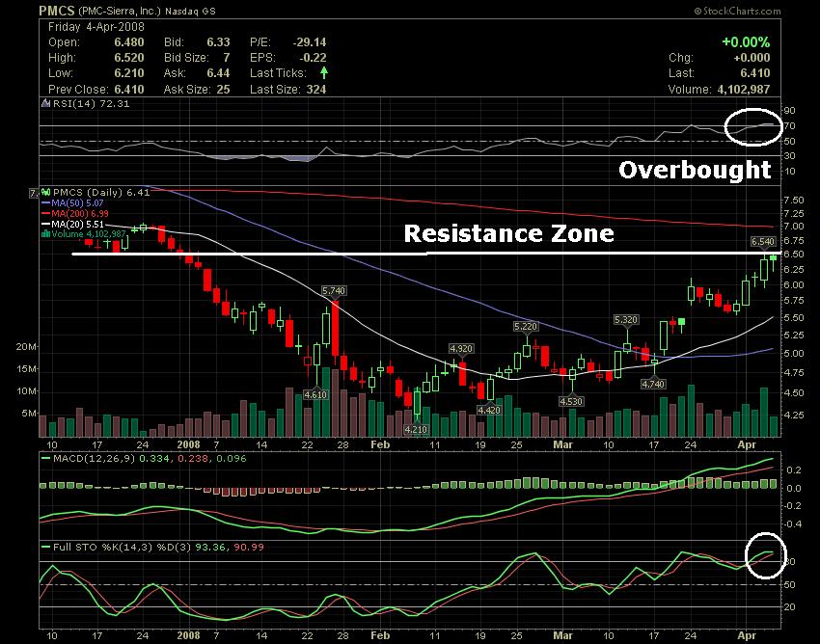Click the 4.530 price callout

571,401
